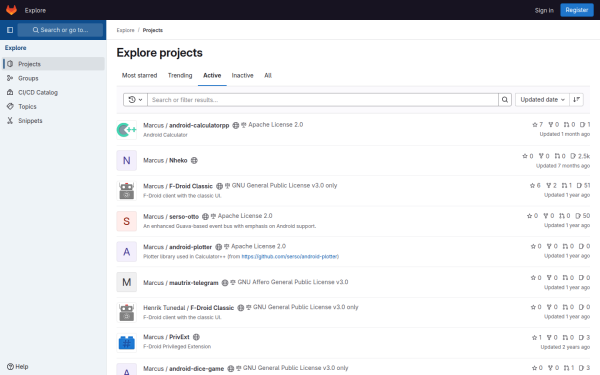Click the public globe icon beside Nheko
600x375 pixels.
point(194,160)
